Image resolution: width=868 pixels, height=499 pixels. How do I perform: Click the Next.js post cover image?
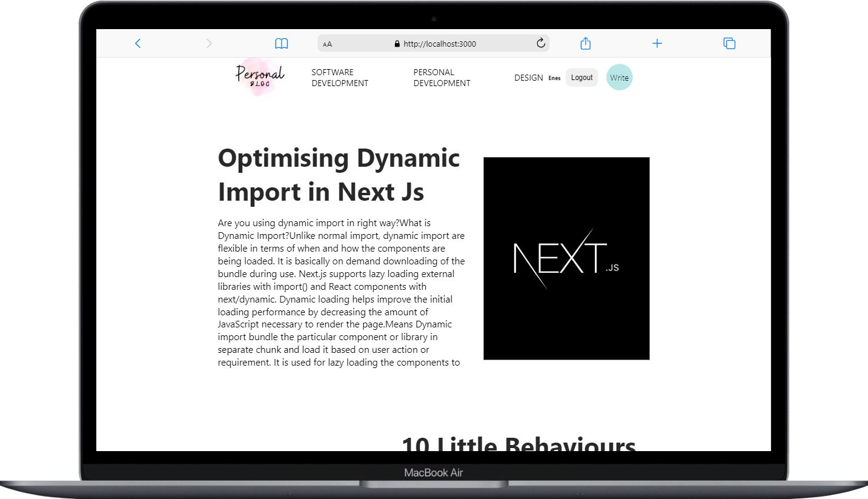coord(566,258)
